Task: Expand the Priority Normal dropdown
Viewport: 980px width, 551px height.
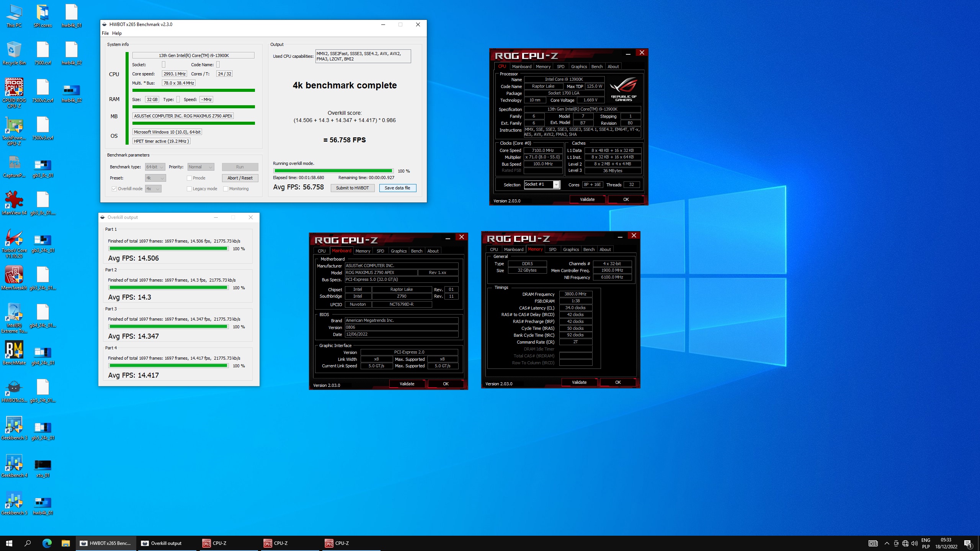Action: point(201,167)
